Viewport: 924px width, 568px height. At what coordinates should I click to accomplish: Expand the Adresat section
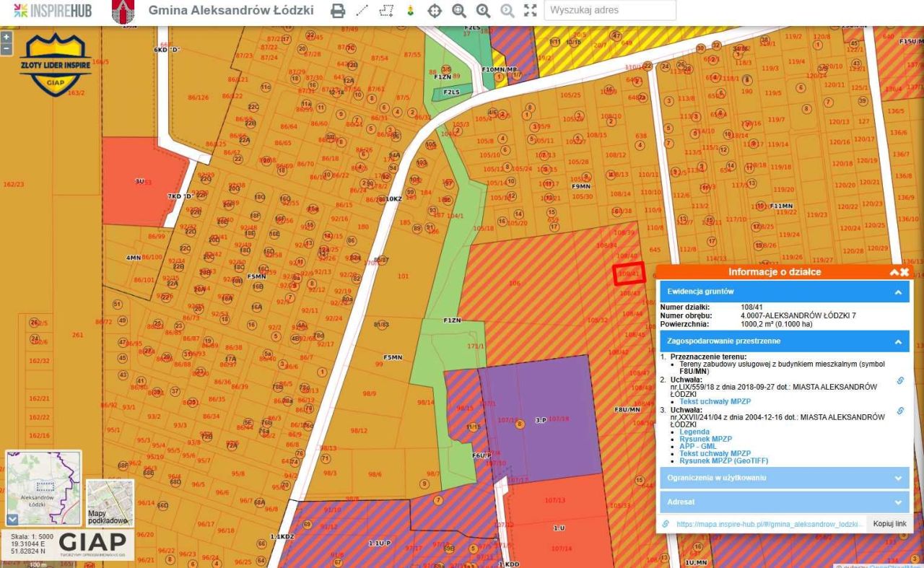[x=784, y=502]
